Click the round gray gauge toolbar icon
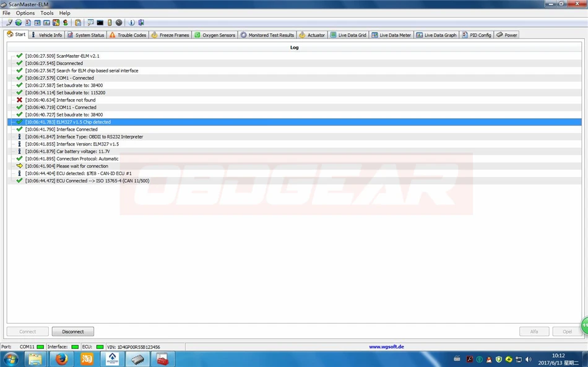Screen dimensions: 588x367 tap(119, 22)
